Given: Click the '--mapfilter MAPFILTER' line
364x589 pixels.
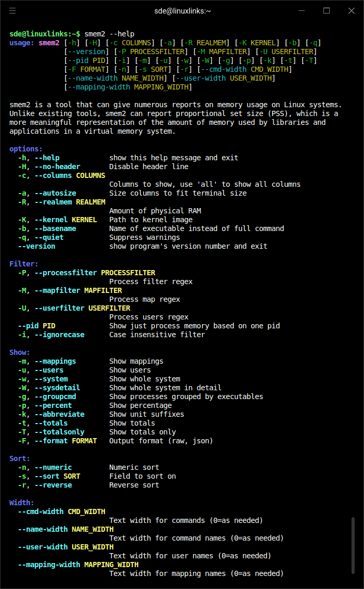Looking at the screenshot, I should coord(78,290).
